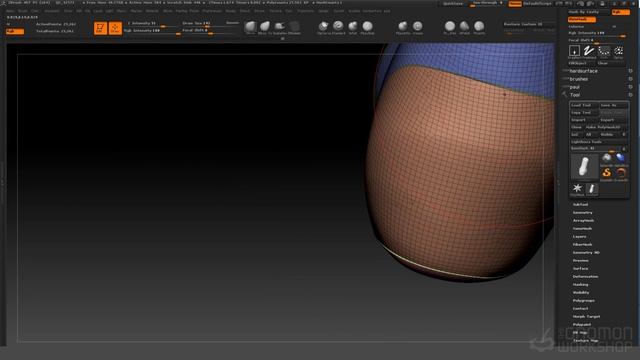Open the Document menu
Image resolution: width=640 pixels, height=360 pixels.
pos(52,11)
